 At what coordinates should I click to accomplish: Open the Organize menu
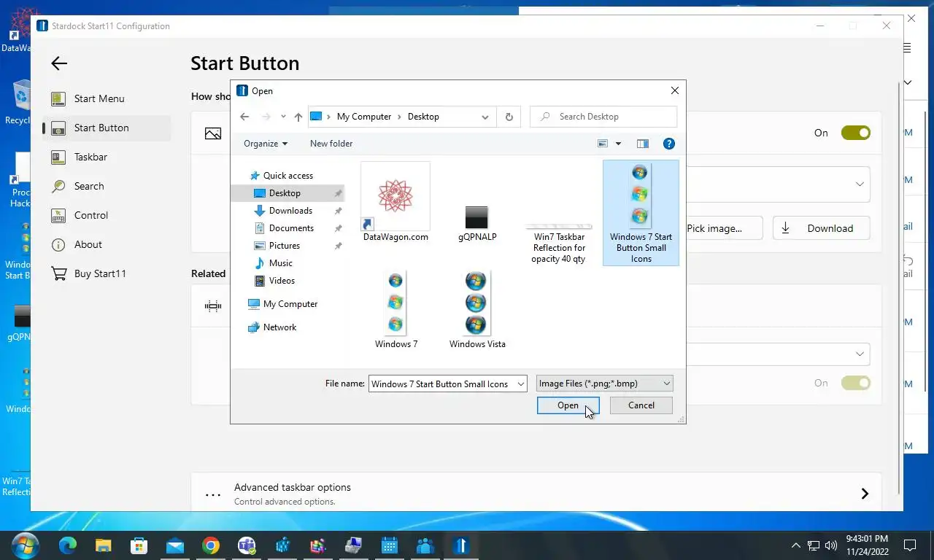tap(266, 144)
